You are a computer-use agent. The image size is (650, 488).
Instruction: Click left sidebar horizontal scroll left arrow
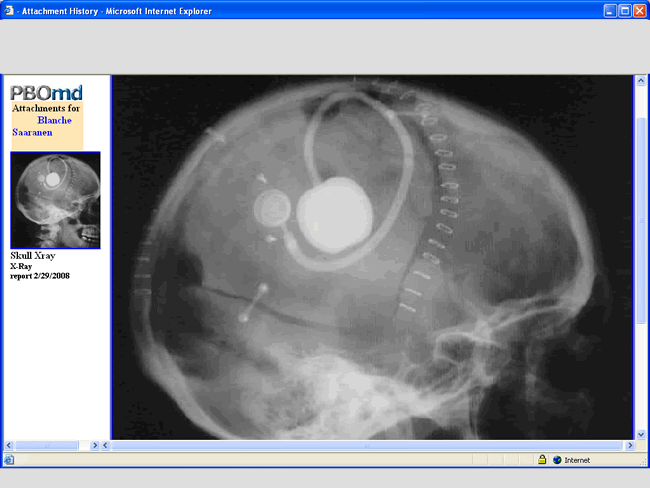point(9,445)
